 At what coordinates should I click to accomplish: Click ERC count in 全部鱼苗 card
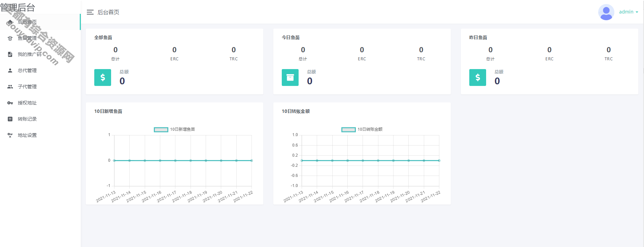174,50
